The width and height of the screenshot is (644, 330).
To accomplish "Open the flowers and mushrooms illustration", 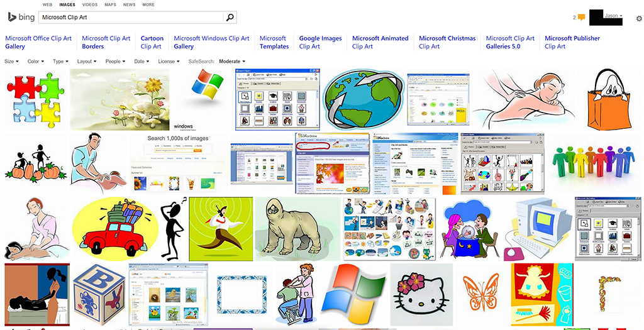I will point(119,100).
